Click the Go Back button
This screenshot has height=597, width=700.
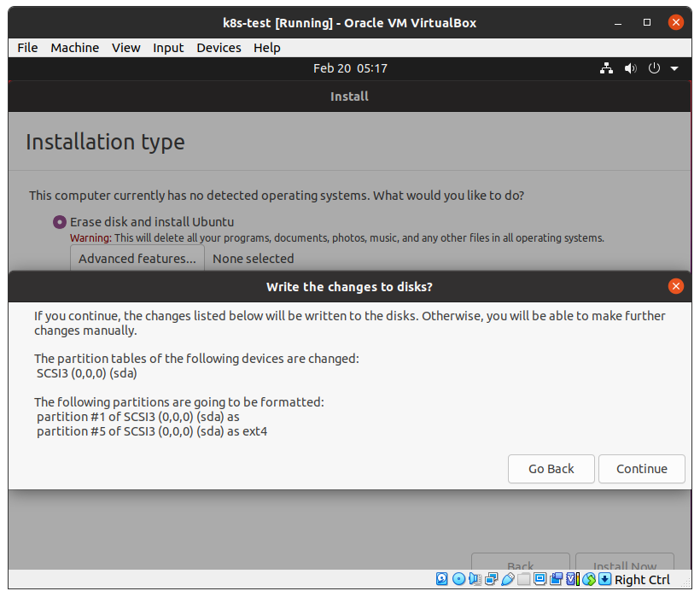[x=551, y=469]
